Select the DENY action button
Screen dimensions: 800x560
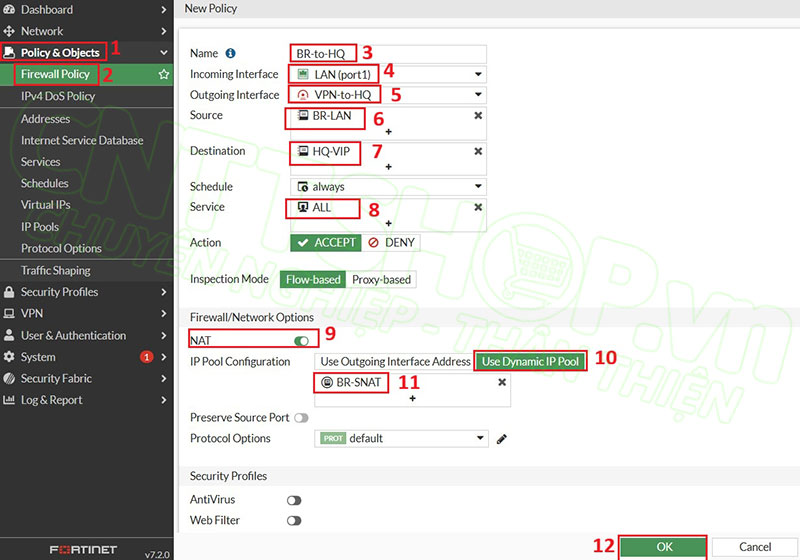tap(390, 243)
